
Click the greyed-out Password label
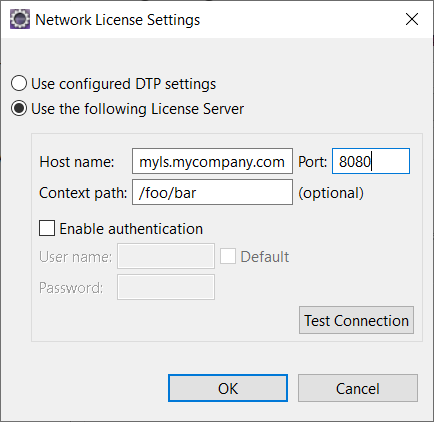pos(71,288)
